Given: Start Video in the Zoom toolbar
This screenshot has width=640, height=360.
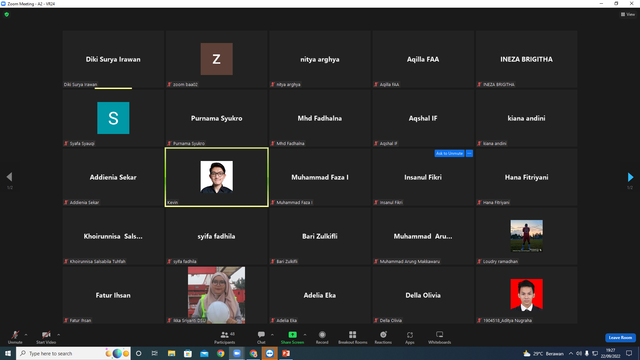Looking at the screenshot, I should [46, 337].
